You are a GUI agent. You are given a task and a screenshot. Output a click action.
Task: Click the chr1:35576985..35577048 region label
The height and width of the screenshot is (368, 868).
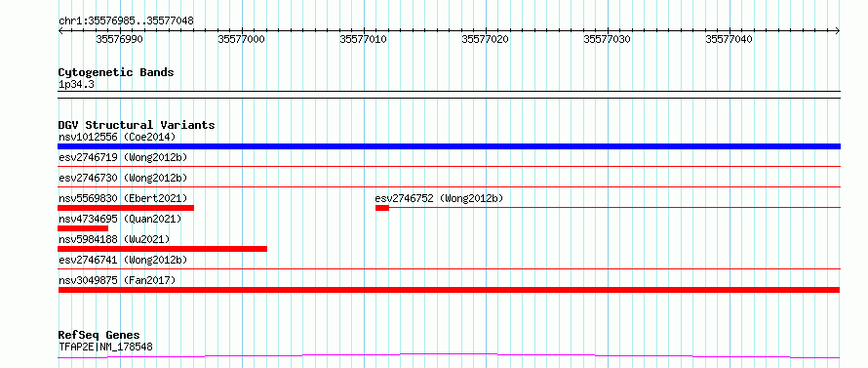point(126,21)
